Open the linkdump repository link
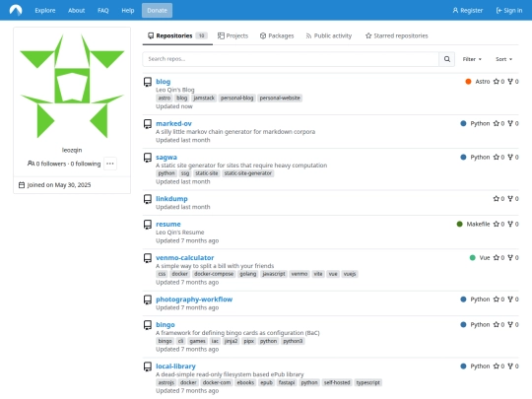532x399 pixels. pos(171,198)
